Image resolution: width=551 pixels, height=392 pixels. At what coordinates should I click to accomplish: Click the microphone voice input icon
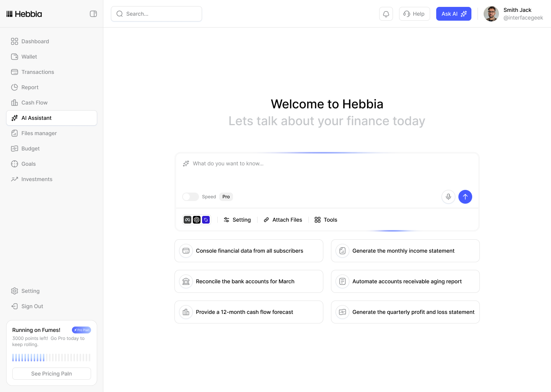click(x=448, y=197)
